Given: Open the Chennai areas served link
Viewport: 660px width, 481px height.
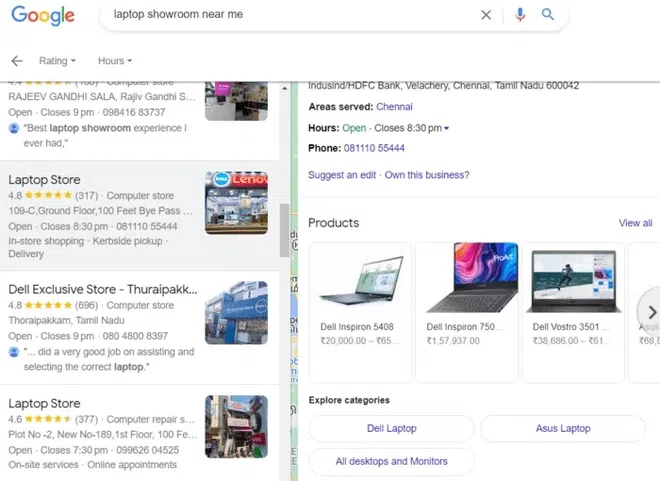Looking at the screenshot, I should tap(394, 107).
